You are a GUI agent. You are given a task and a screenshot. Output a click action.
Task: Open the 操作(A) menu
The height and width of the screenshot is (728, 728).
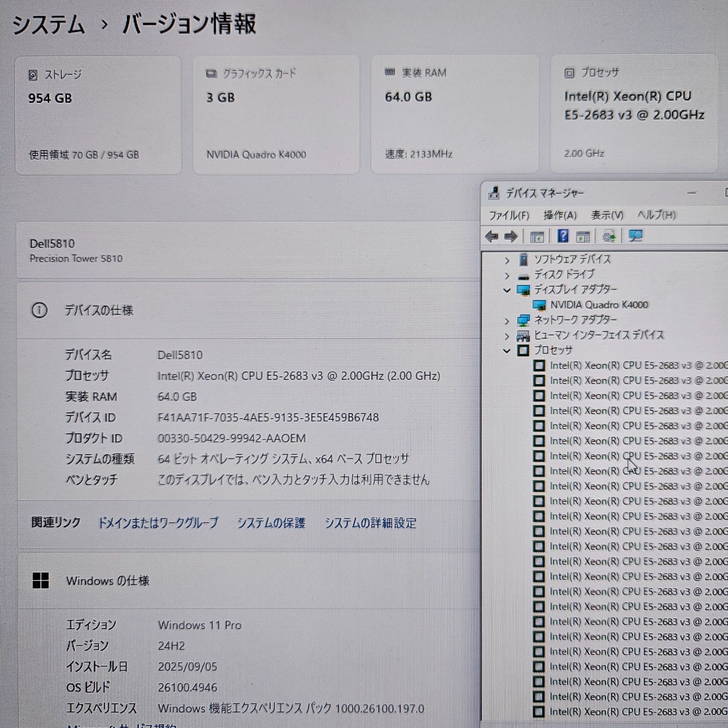click(x=560, y=215)
